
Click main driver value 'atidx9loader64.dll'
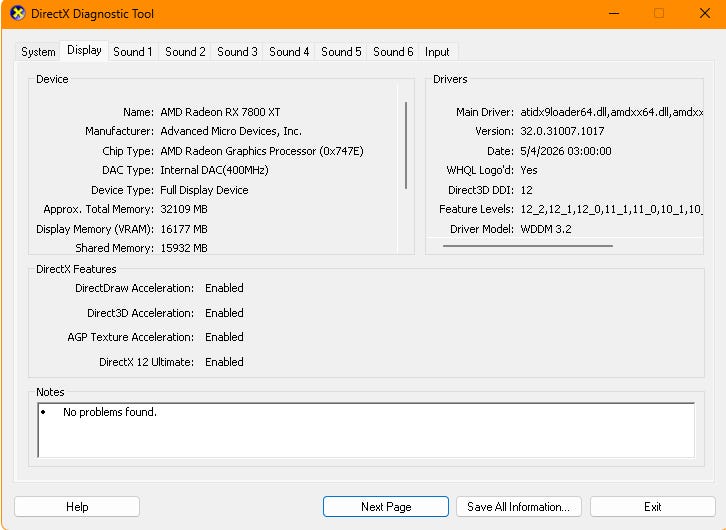[x=564, y=112]
